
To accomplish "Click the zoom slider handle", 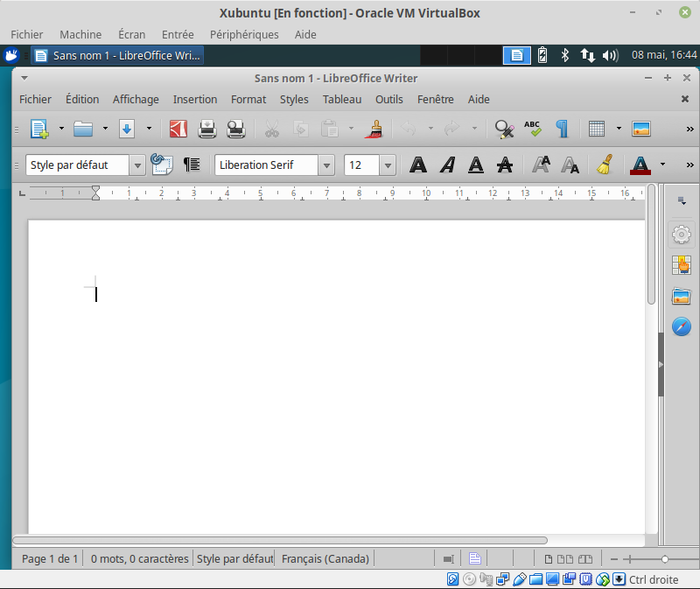I will [x=665, y=558].
